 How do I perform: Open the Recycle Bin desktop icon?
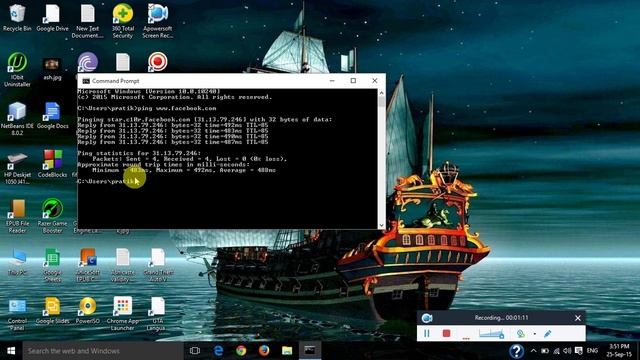(x=17, y=18)
